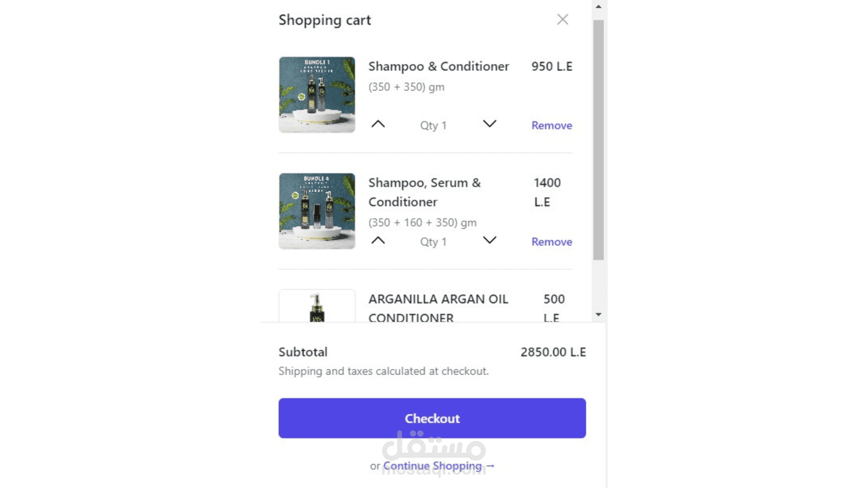The image size is (868, 488).
Task: Follow the Continue Shopping link
Action: pos(439,466)
